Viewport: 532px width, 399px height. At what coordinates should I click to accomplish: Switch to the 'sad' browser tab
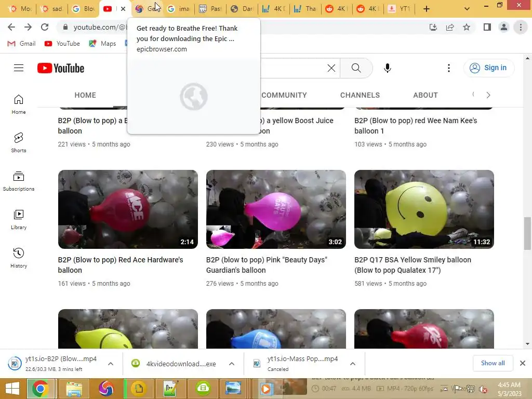[x=51, y=9]
